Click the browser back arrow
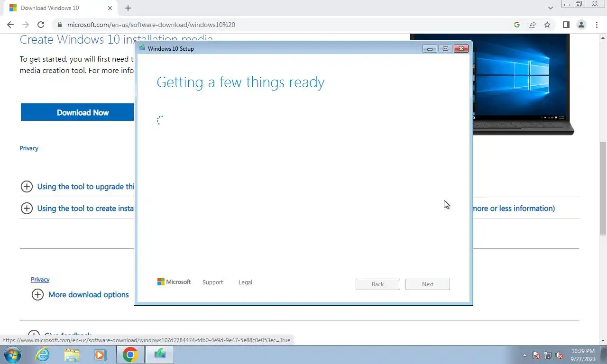Viewport: 607px width, 364px height. [x=10, y=25]
